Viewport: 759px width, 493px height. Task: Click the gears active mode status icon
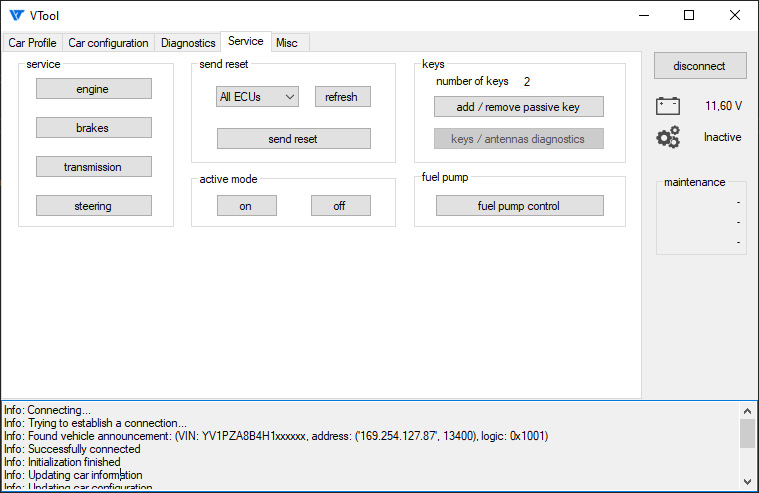pyautogui.click(x=668, y=137)
